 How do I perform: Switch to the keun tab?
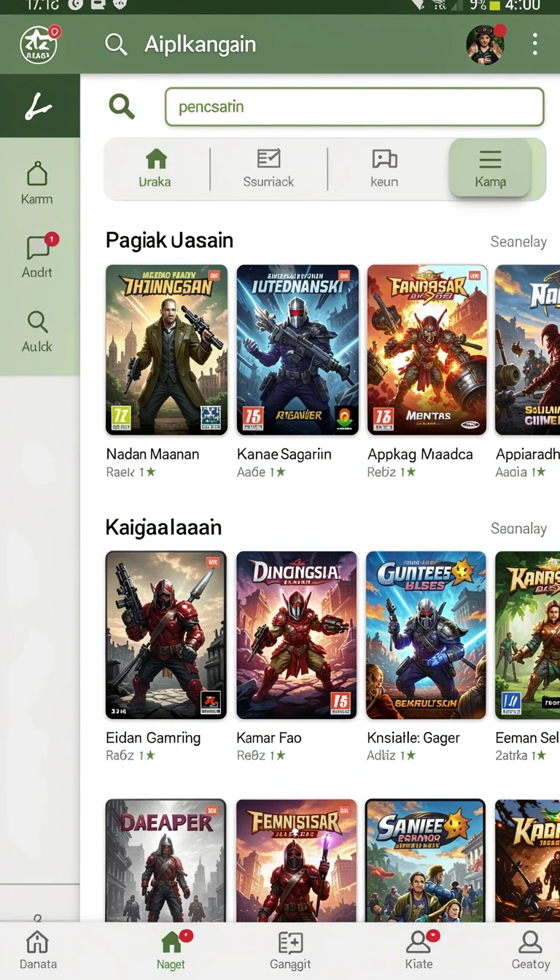(x=384, y=168)
